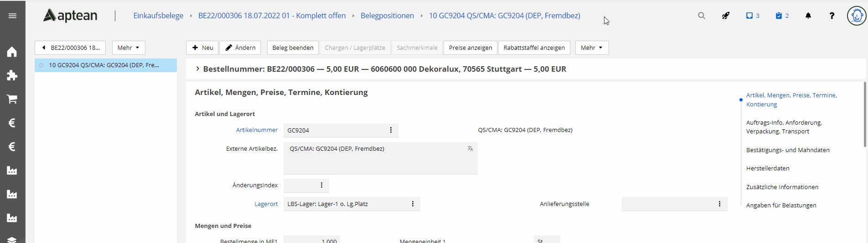Open the Lagerort field options menu
The height and width of the screenshot is (243, 868).
pos(413,204)
